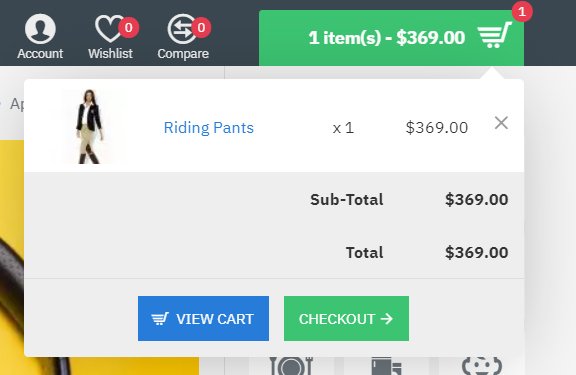The width and height of the screenshot is (576, 375).
Task: Proceed with the CHECKOUT button
Action: (x=346, y=318)
